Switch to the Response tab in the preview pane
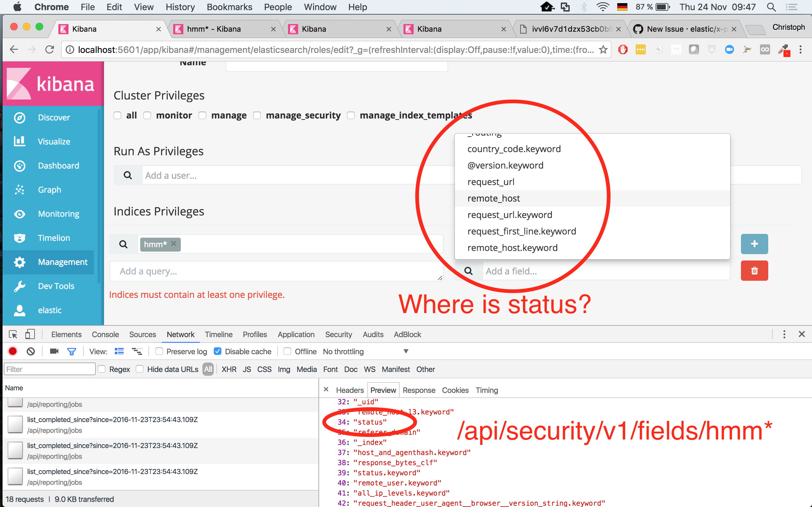Viewport: 812px width, 507px height. click(x=419, y=390)
